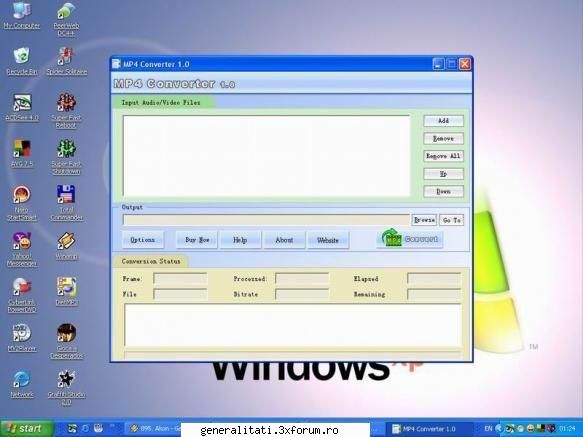Image resolution: width=583 pixels, height=437 pixels.
Task: Close the MP4 Converter window
Action: [465, 64]
